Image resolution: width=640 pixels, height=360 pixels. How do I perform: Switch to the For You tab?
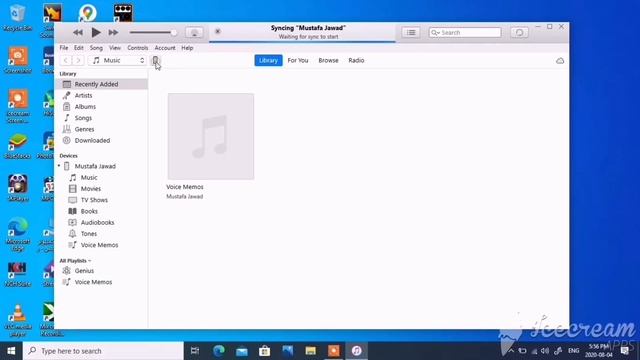point(298,60)
